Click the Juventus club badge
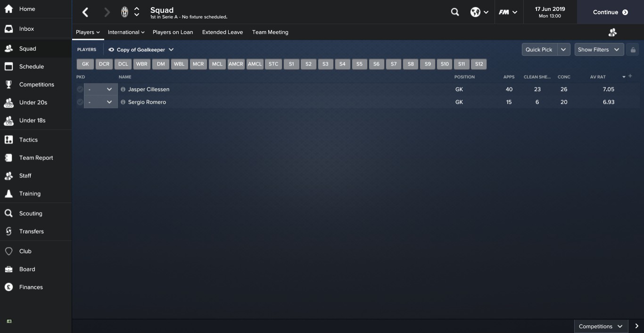644x333 pixels. 124,12
